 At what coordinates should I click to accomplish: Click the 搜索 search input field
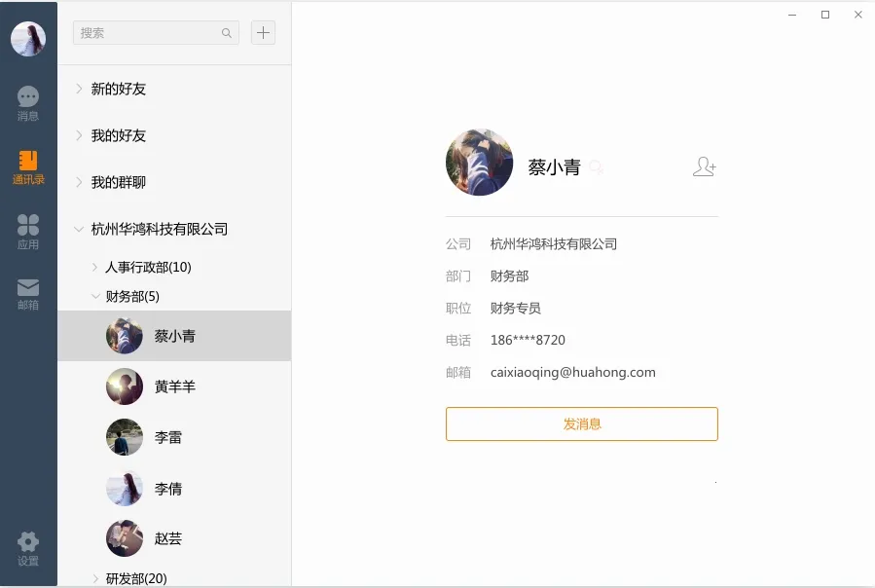tap(146, 33)
